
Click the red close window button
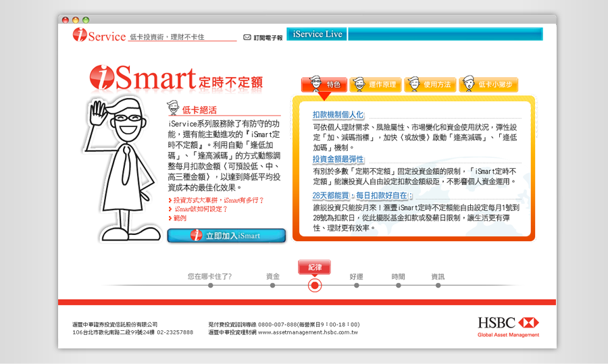[x=65, y=20]
